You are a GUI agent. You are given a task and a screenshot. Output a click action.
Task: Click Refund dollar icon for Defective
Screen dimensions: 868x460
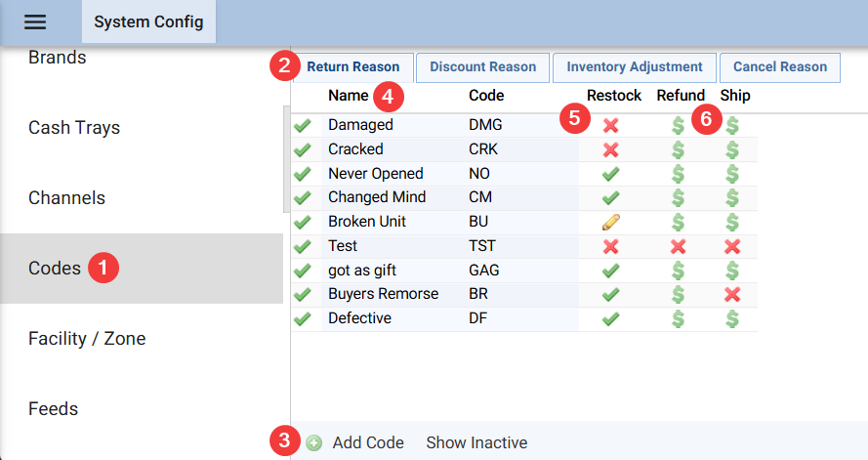pos(678,318)
